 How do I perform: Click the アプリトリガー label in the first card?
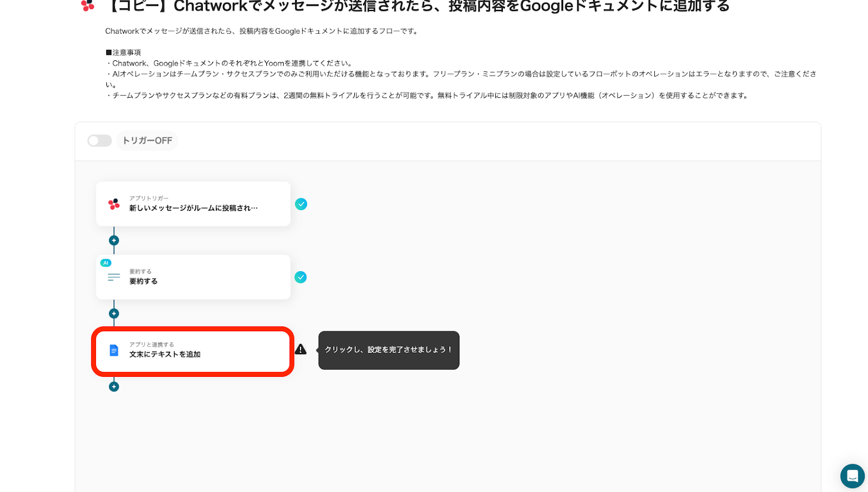point(149,198)
